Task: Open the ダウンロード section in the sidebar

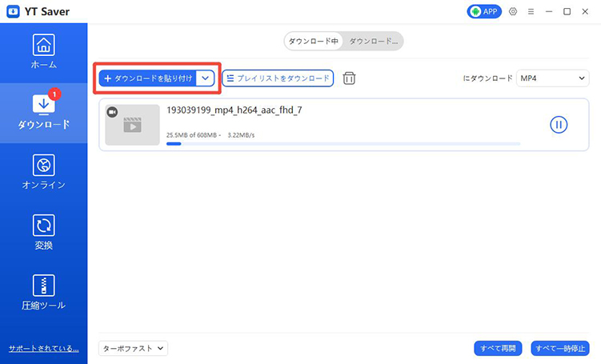Action: 44,113
